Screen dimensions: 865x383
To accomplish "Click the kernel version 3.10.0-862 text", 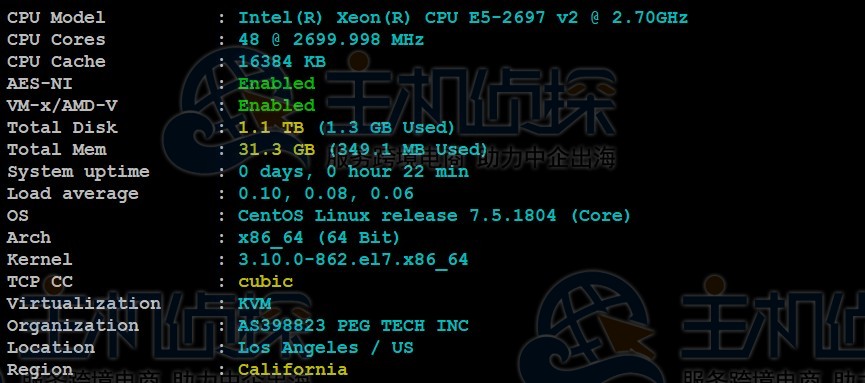I will 353,259.
